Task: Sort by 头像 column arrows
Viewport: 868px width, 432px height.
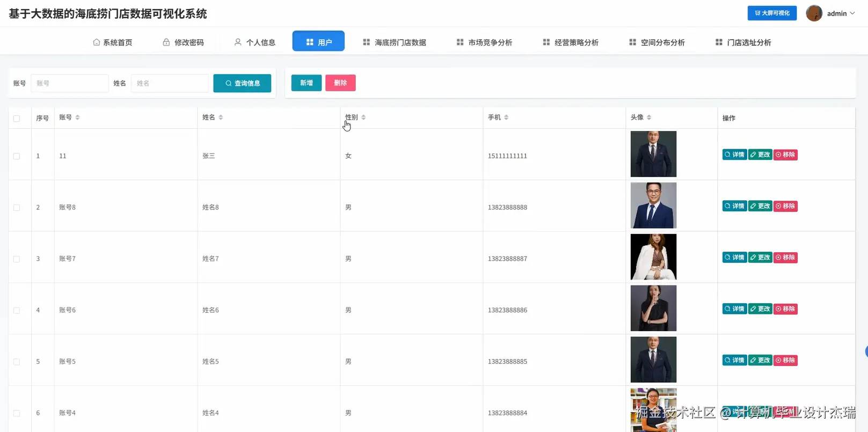Action: coord(649,118)
